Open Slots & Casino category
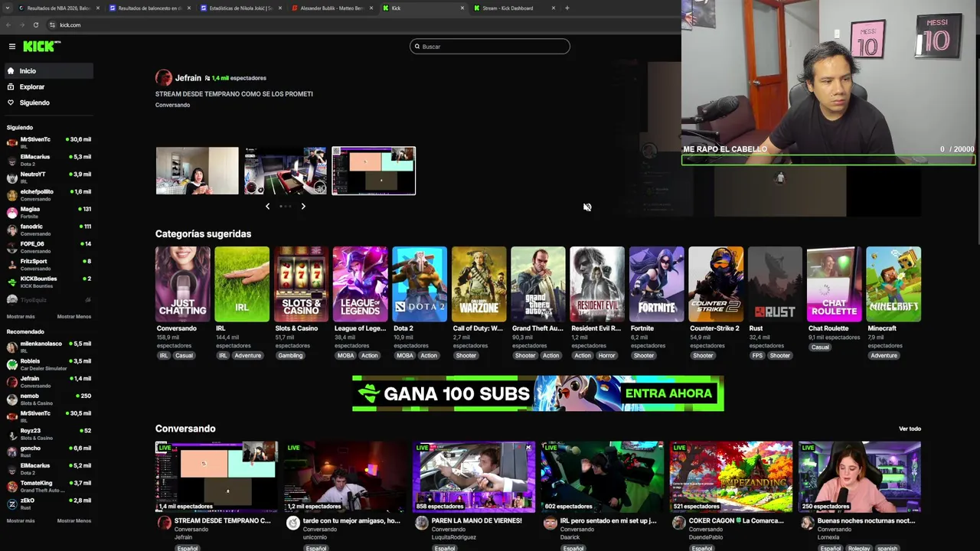This screenshot has height=551, width=980. click(301, 284)
